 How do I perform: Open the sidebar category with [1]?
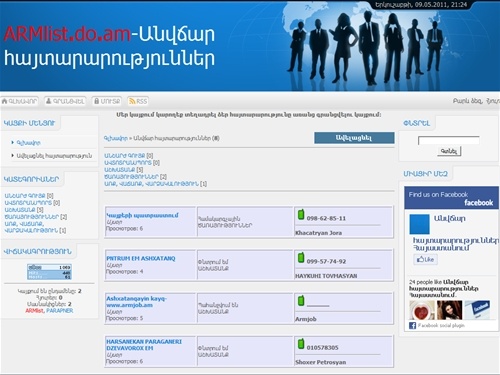(x=31, y=227)
